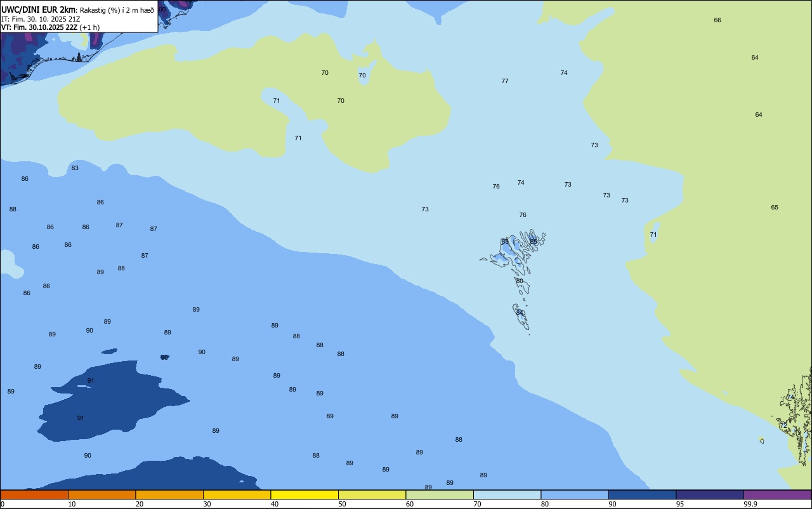This screenshot has width=812, height=509.
Task: Click the humidity value 72 near the coast
Action: pos(783,425)
